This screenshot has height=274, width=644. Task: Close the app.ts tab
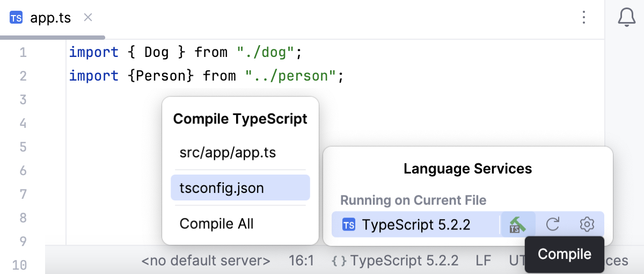point(88,18)
